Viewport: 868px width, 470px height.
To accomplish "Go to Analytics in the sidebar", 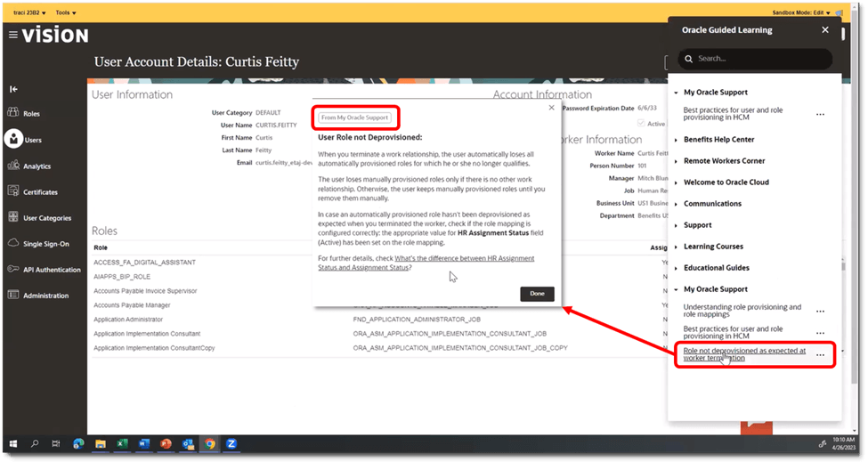I will pyautogui.click(x=37, y=166).
